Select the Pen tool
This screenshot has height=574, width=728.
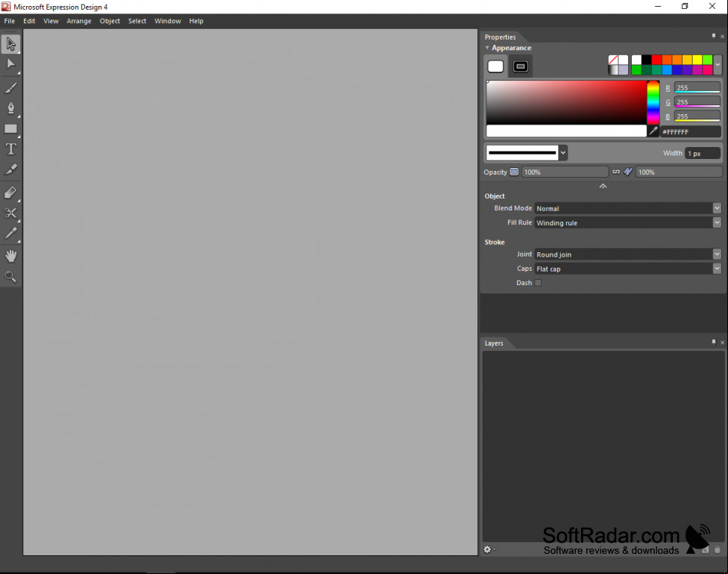[x=10, y=107]
